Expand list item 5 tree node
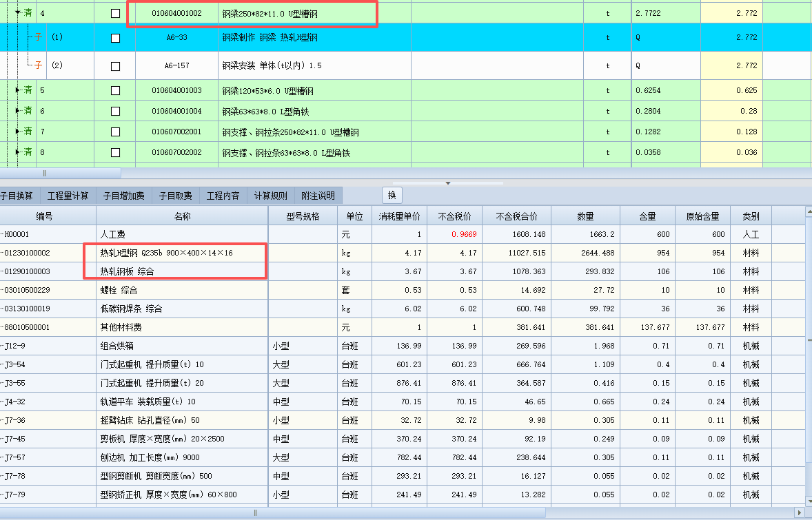Image resolution: width=812 pixels, height=520 pixels. click(x=18, y=90)
